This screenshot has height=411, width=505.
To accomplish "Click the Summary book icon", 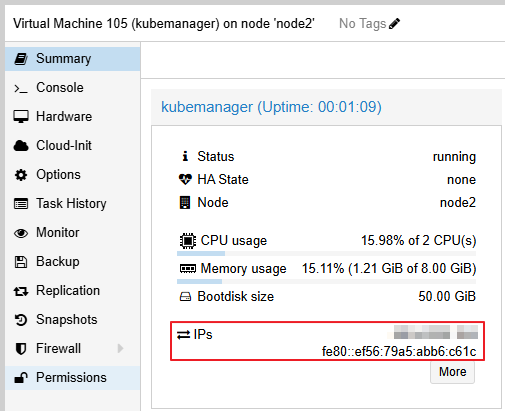I will click(21, 59).
